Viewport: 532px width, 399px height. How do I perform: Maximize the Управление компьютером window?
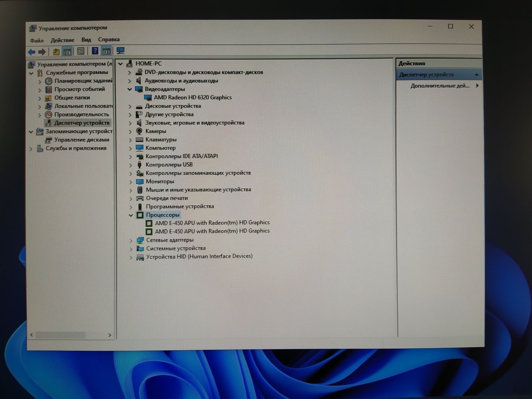(450, 26)
